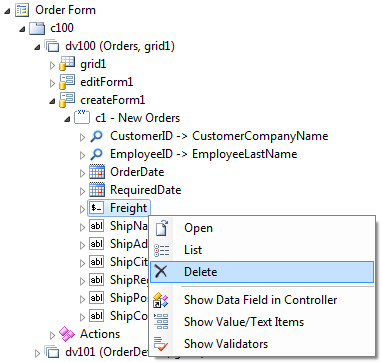Select the c1 - New Orders label
The image size is (382, 362).
coord(137,118)
